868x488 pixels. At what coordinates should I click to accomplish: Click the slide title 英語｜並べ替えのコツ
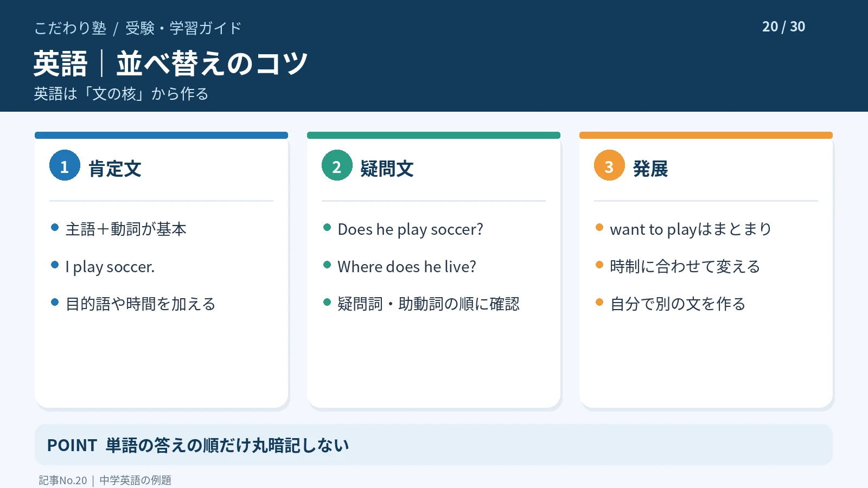(171, 63)
